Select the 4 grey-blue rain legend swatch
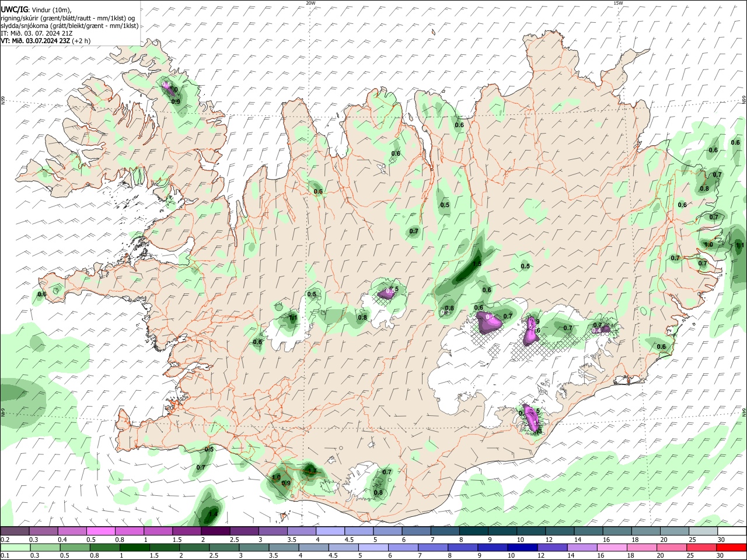This screenshot has height=560, width=747. [x=314, y=547]
